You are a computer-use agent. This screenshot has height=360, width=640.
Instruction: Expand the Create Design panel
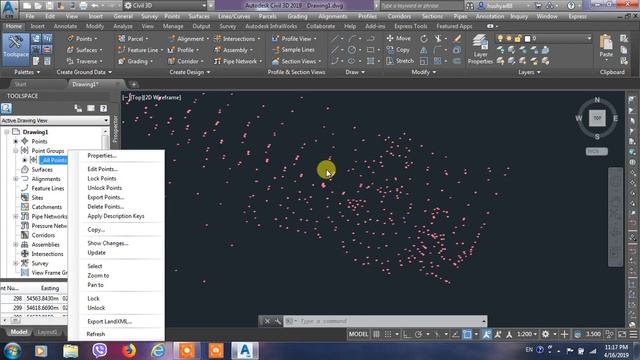190,72
